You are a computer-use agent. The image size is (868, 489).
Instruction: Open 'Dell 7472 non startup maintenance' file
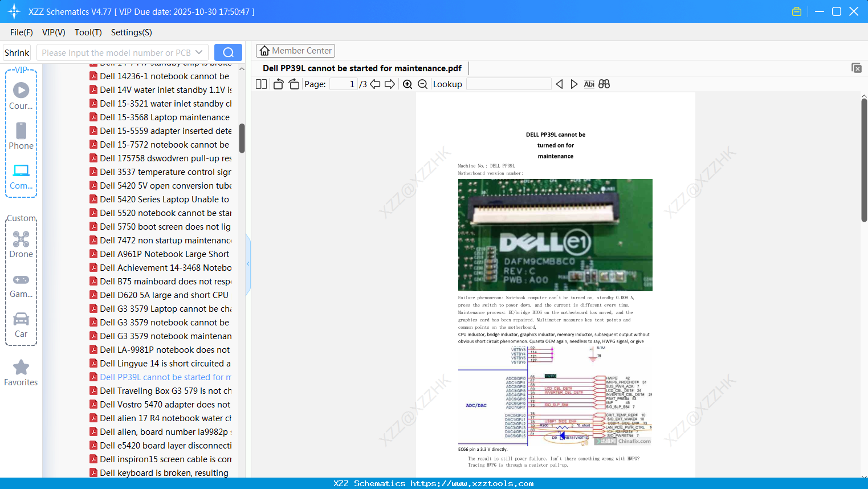tap(160, 241)
